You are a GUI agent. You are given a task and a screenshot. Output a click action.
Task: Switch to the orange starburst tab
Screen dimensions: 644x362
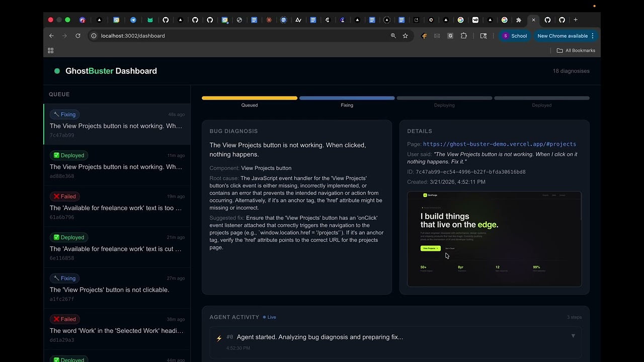pyautogui.click(x=269, y=20)
